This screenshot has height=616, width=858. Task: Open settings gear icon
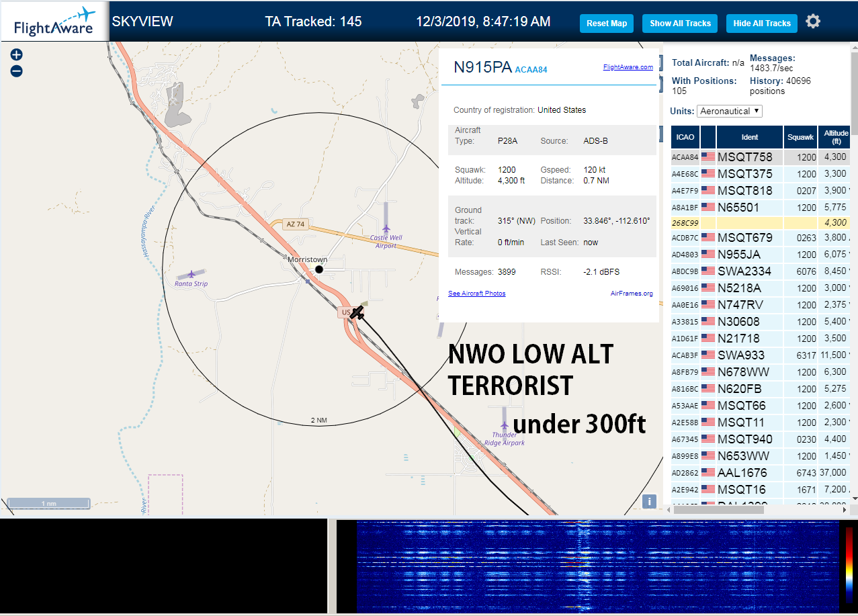(813, 21)
